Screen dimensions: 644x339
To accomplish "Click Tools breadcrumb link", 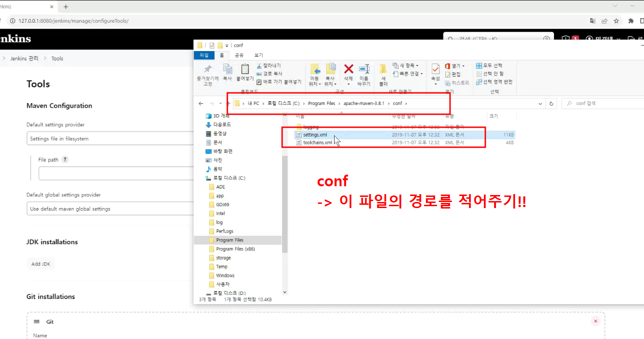I will click(x=57, y=59).
